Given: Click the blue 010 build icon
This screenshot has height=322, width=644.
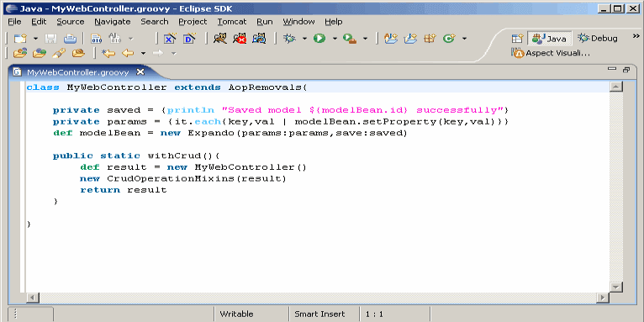Looking at the screenshot, I should 96,39.
